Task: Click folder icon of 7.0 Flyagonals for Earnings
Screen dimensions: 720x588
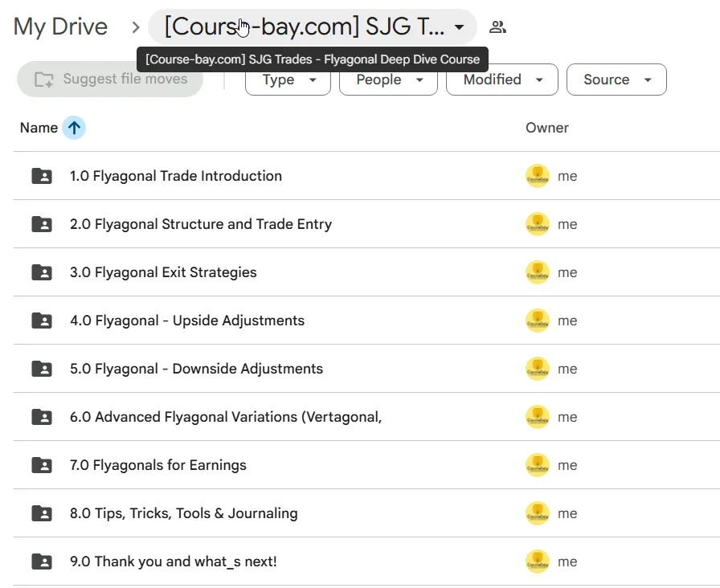Action: point(42,465)
